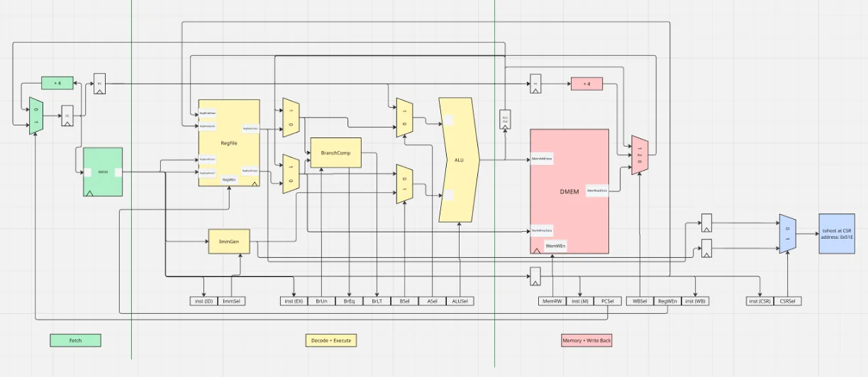The height and width of the screenshot is (377, 868).
Task: Select the yellow 'Decode + Execute' legend label
Action: point(330,340)
